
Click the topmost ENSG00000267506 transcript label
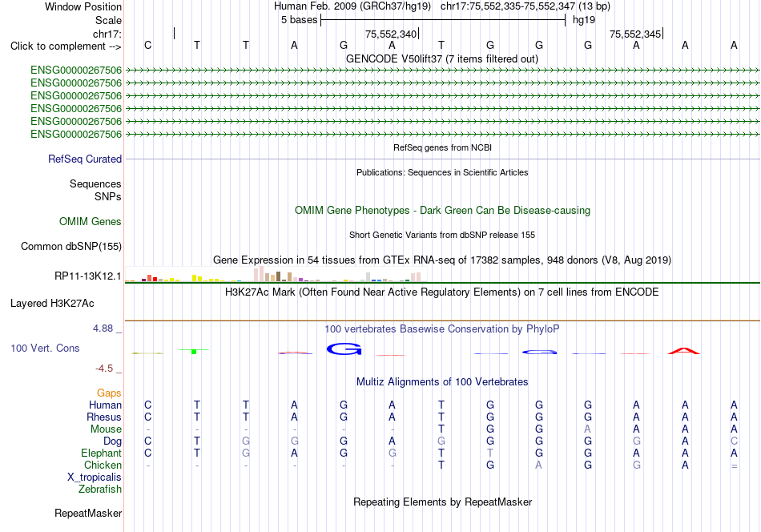pos(76,71)
